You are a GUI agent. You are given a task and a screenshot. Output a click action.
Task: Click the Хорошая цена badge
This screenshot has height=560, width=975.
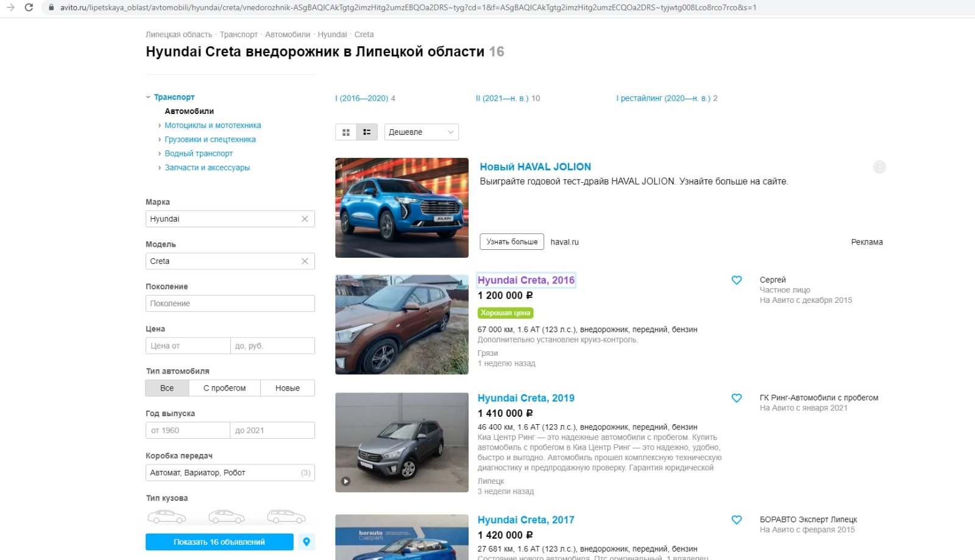505,313
